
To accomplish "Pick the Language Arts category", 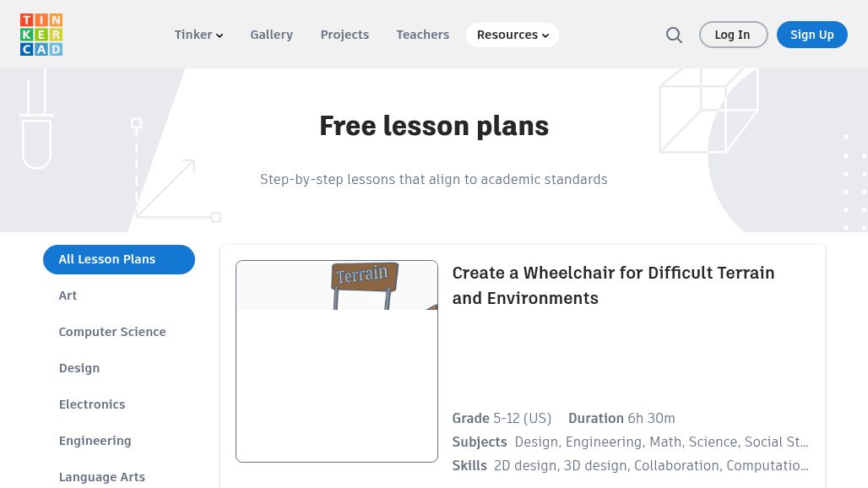I will click(102, 477).
